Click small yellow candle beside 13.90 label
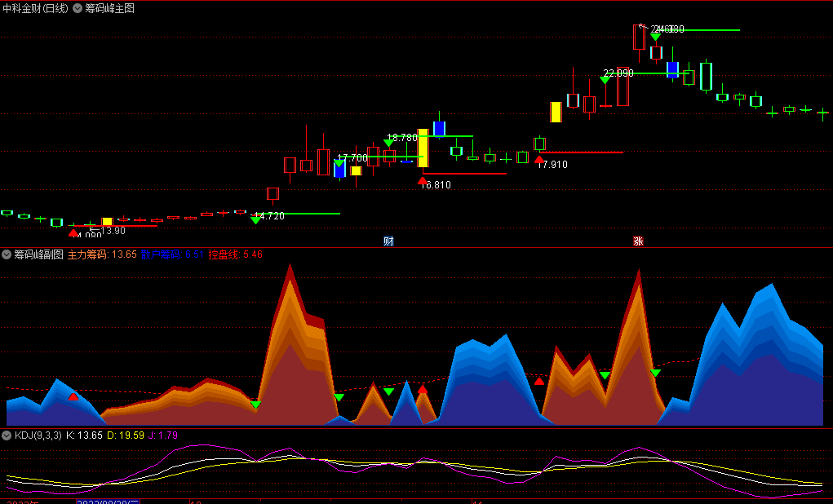 click(108, 222)
